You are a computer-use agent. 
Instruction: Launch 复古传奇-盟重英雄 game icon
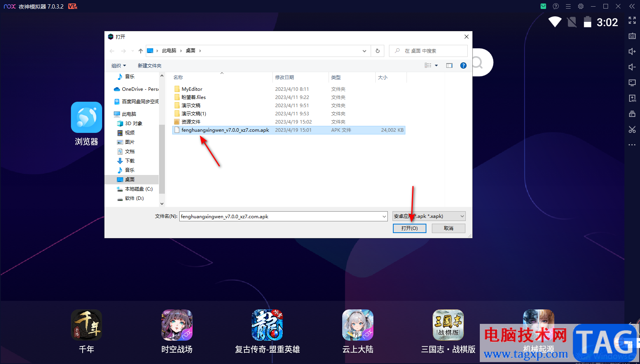coord(267,325)
